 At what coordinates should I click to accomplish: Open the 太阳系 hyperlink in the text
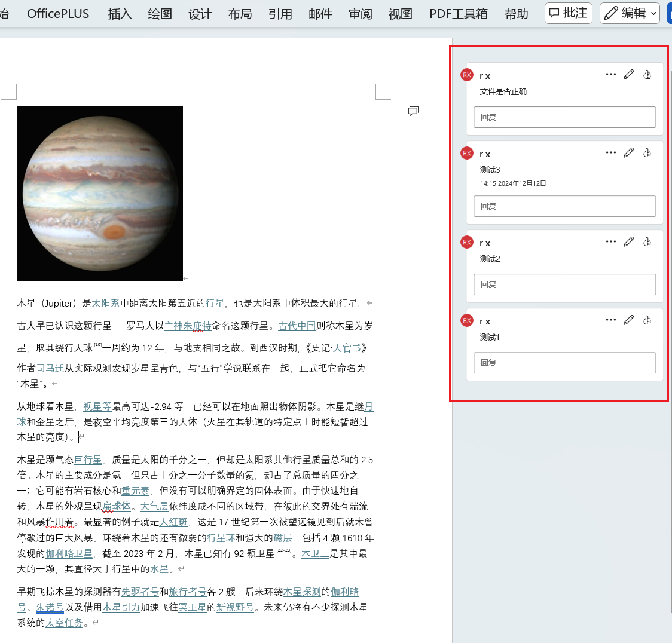[x=105, y=303]
